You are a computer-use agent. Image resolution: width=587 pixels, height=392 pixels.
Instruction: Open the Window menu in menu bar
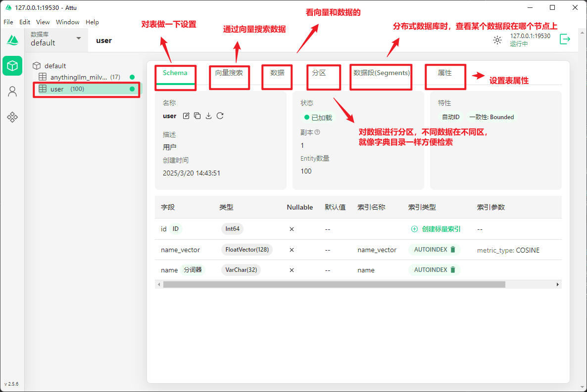67,22
